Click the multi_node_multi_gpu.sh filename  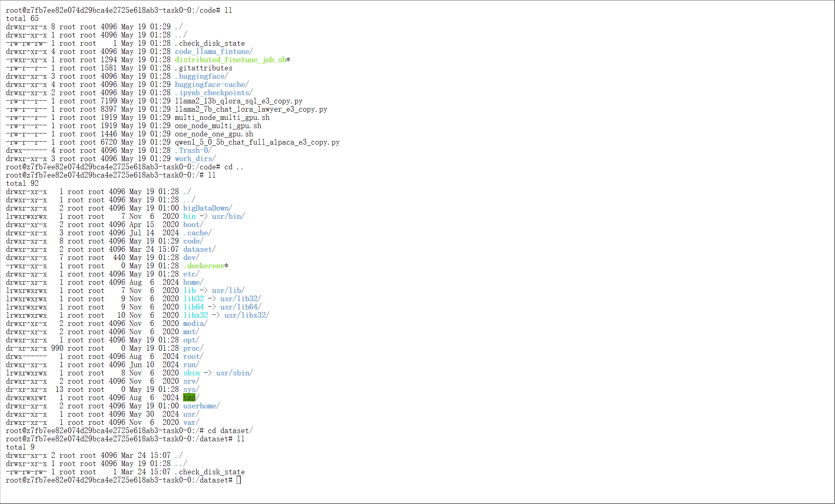click(x=222, y=117)
